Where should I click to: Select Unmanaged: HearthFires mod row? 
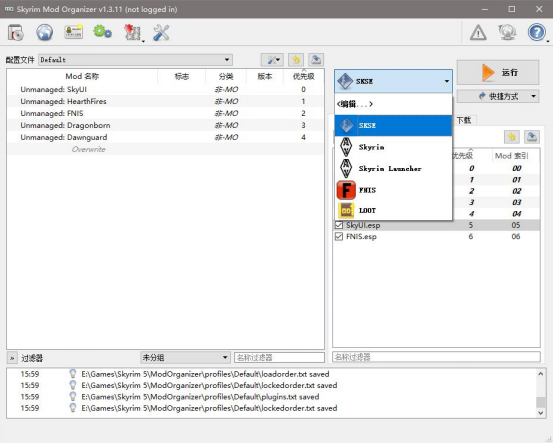tap(165, 101)
